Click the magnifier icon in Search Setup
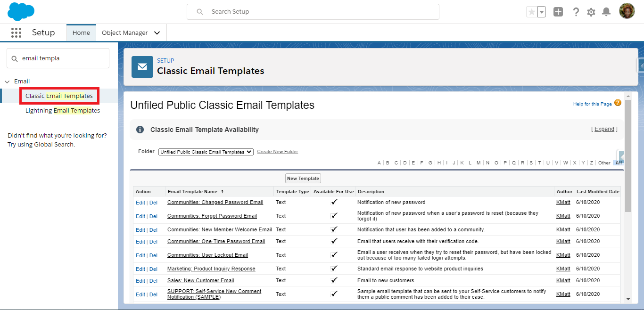This screenshot has height=310, width=644. tap(200, 12)
